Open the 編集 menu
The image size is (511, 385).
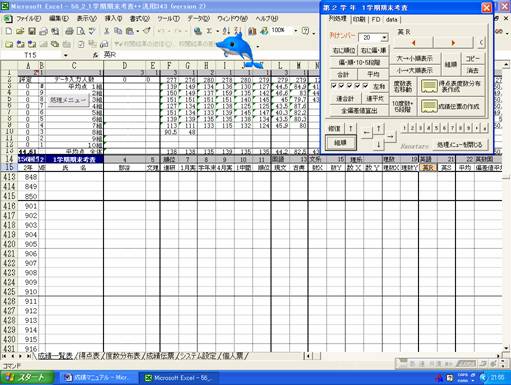(x=59, y=19)
